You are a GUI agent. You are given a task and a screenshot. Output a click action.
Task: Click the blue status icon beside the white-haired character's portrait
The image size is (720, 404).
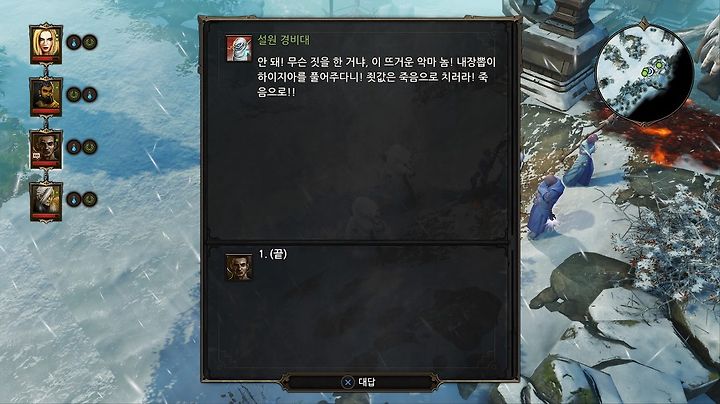click(74, 199)
